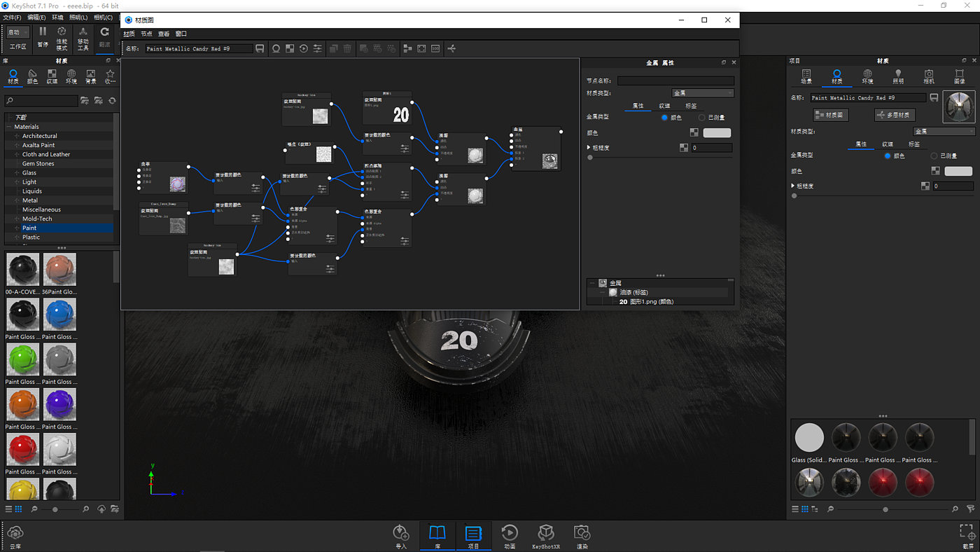Pause the real-time render
980x552 pixels.
(43, 36)
